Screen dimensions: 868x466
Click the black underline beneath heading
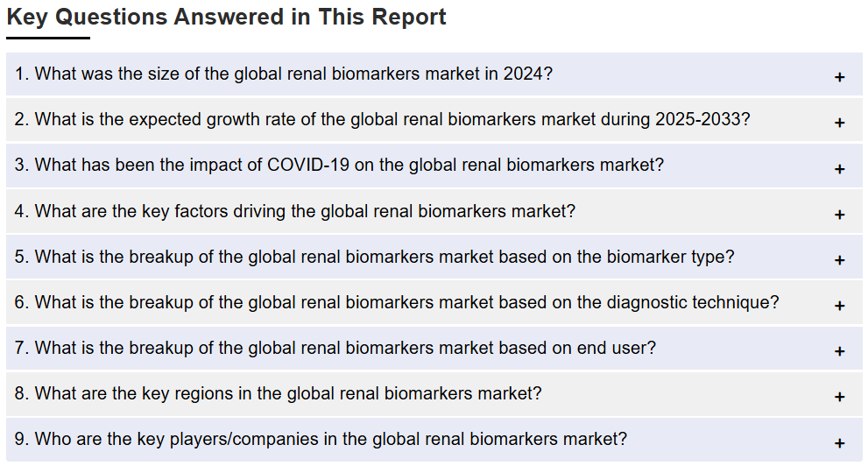coord(48,39)
